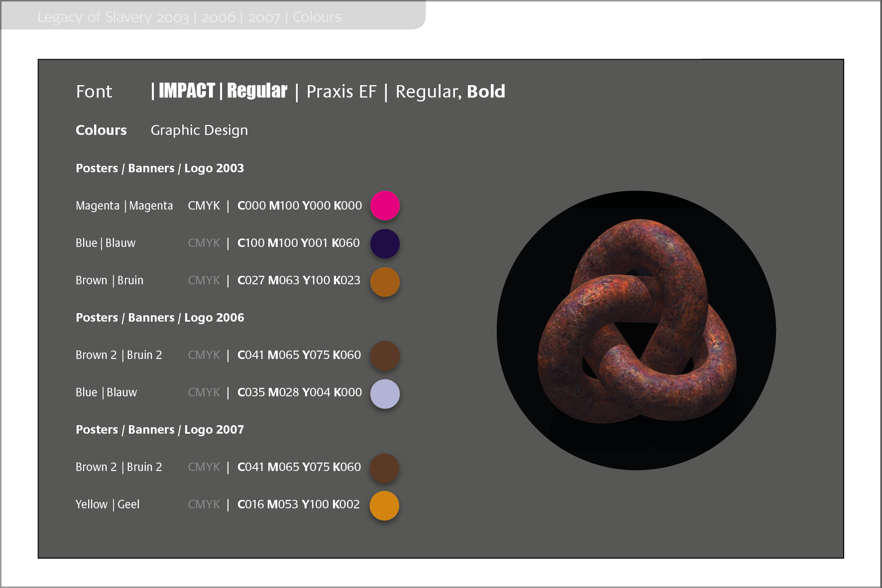Pick the Yellow Geel swatch circle
The height and width of the screenshot is (588, 882).
(x=384, y=506)
